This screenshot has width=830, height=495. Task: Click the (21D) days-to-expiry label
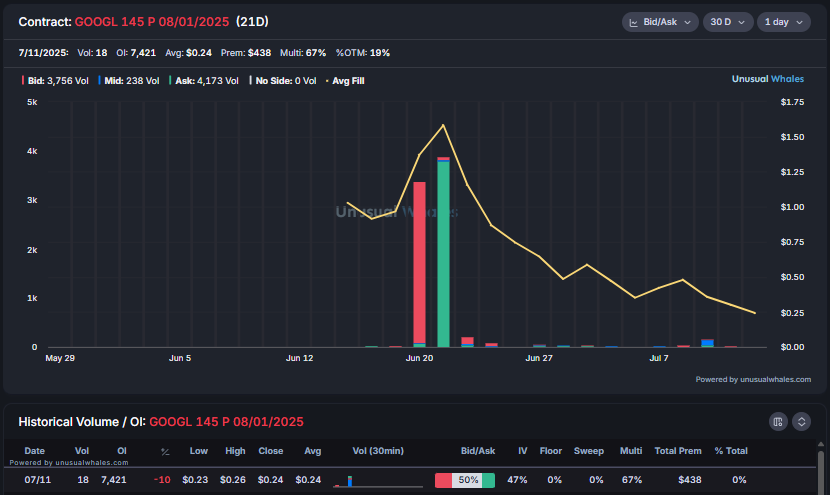tap(252, 22)
